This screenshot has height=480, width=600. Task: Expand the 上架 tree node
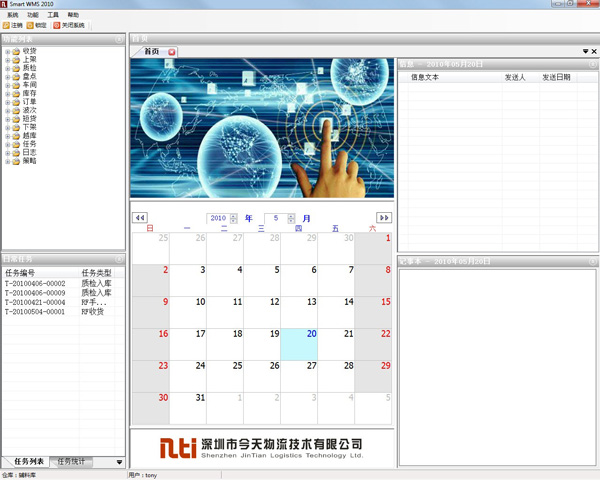(7, 59)
